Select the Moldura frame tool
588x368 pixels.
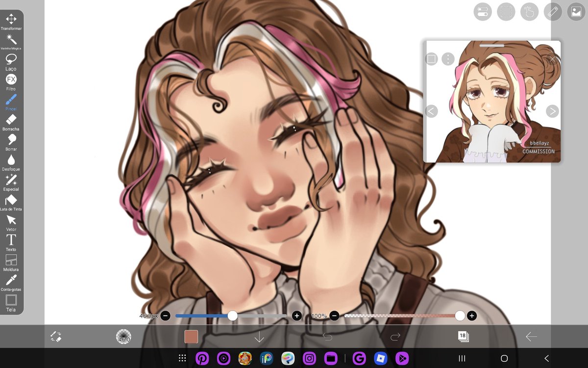click(11, 263)
